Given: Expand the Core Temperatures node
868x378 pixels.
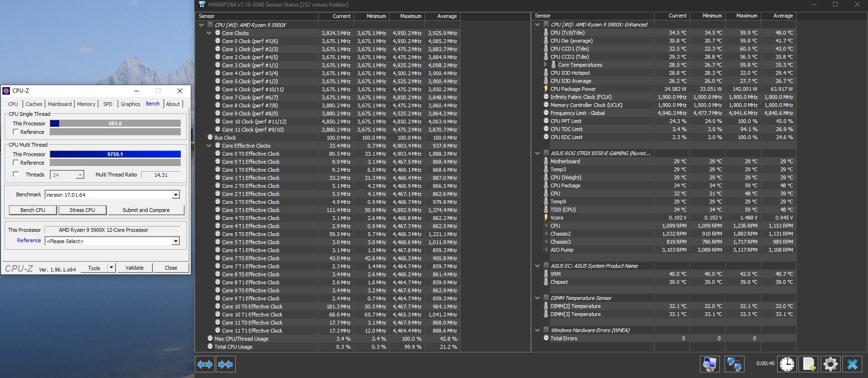Looking at the screenshot, I should 545,65.
